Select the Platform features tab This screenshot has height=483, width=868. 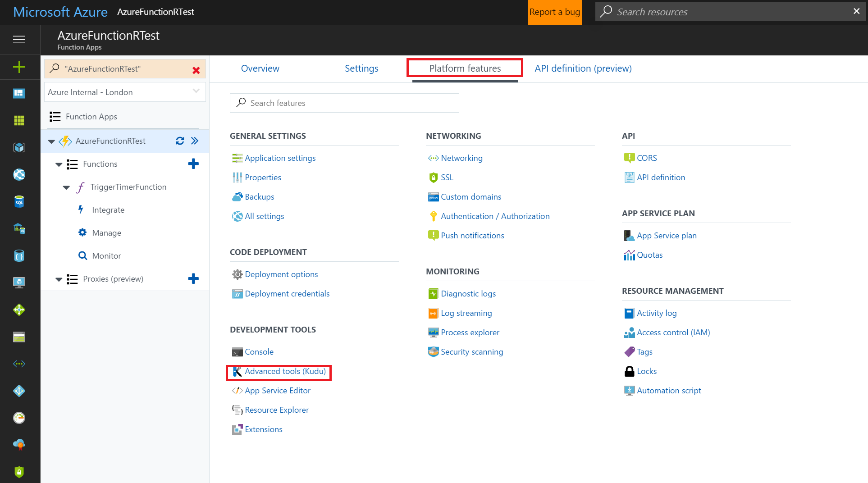(x=465, y=68)
